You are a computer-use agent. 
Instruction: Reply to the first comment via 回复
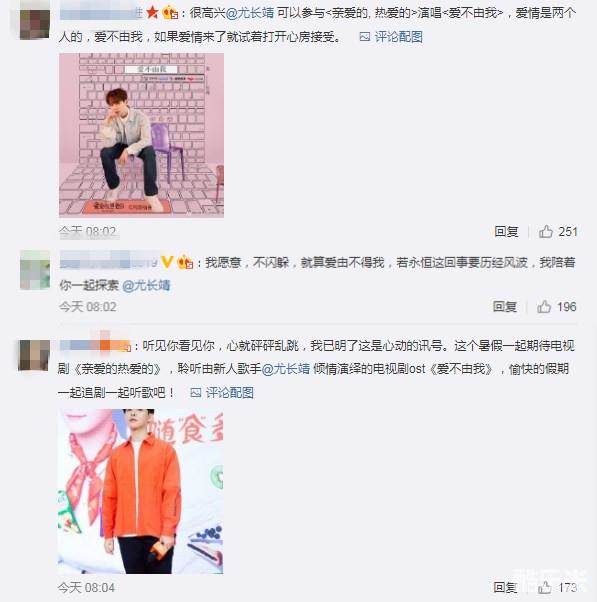coord(506,232)
